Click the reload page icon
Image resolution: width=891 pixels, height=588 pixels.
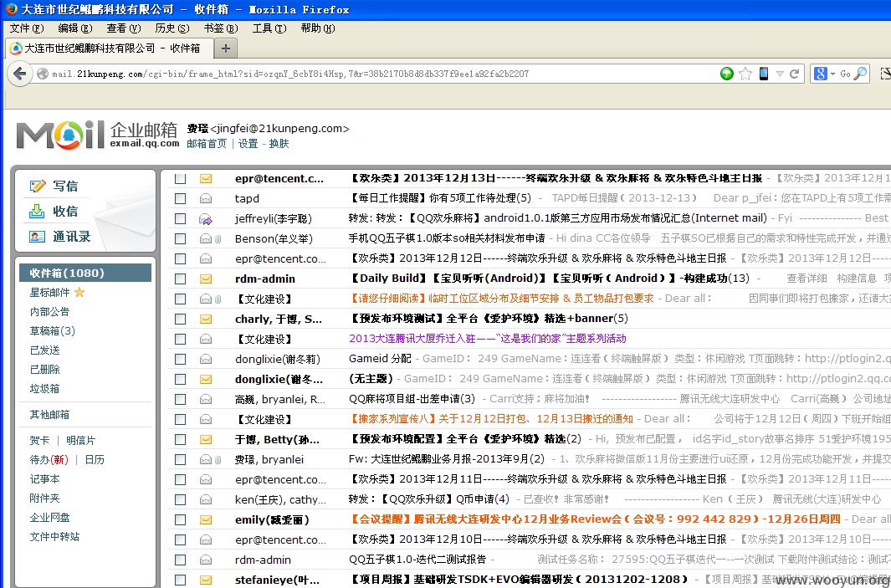click(x=795, y=74)
